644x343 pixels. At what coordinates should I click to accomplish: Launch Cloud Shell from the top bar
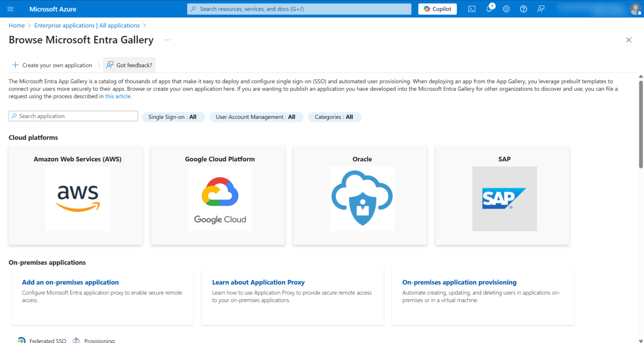[472, 9]
